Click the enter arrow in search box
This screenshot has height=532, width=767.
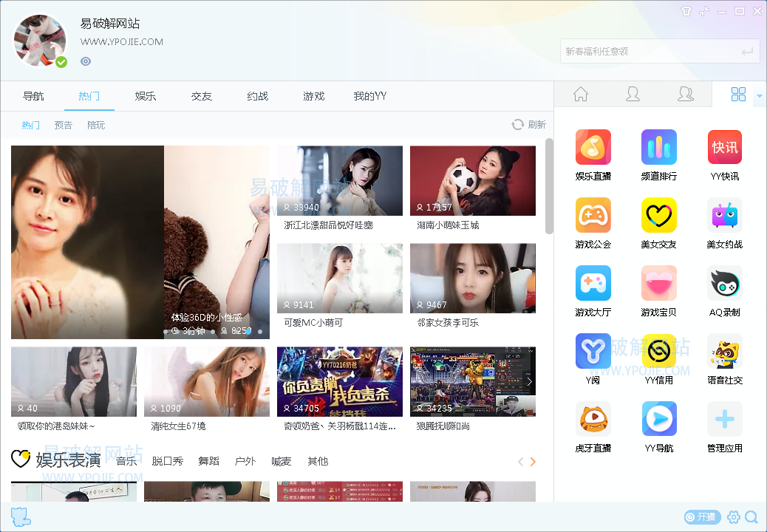click(747, 51)
